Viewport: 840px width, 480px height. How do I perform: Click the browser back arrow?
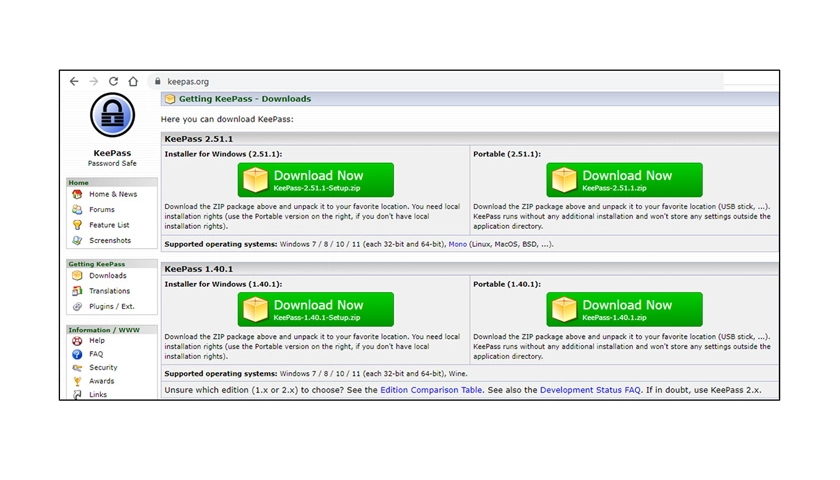[x=74, y=81]
